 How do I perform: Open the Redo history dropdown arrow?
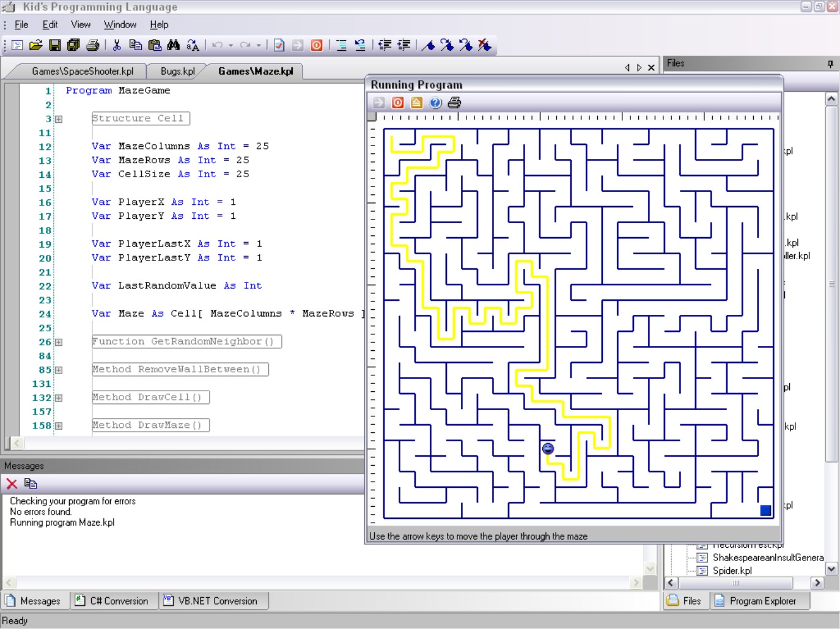(259, 45)
